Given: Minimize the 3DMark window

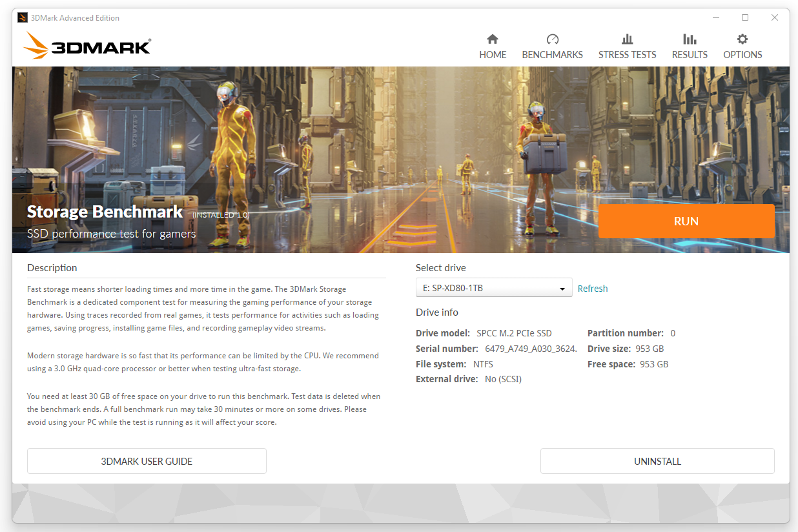Looking at the screenshot, I should 716,17.
